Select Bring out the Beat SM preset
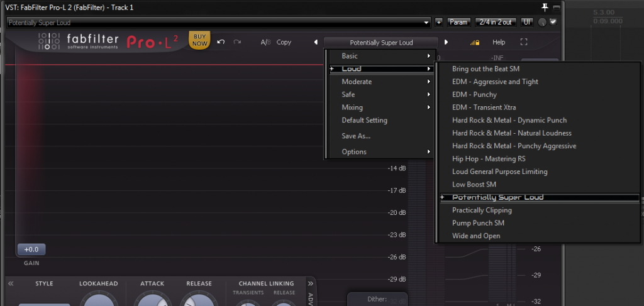 coord(539,69)
